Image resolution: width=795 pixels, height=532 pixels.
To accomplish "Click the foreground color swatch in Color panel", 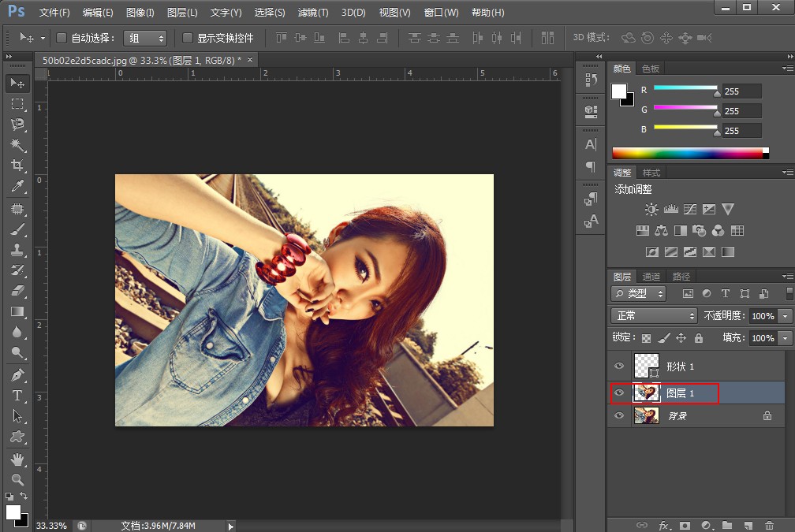I will [619, 91].
